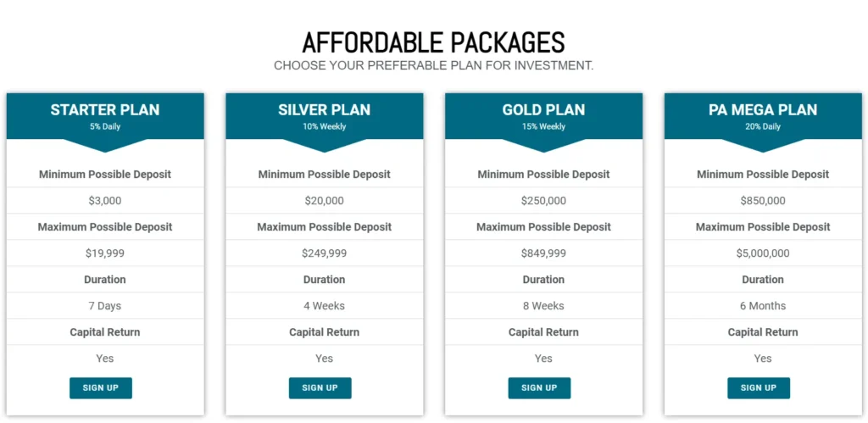The image size is (868, 423).
Task: Click the $20,000 minimum deposit value
Action: pyautogui.click(x=325, y=201)
